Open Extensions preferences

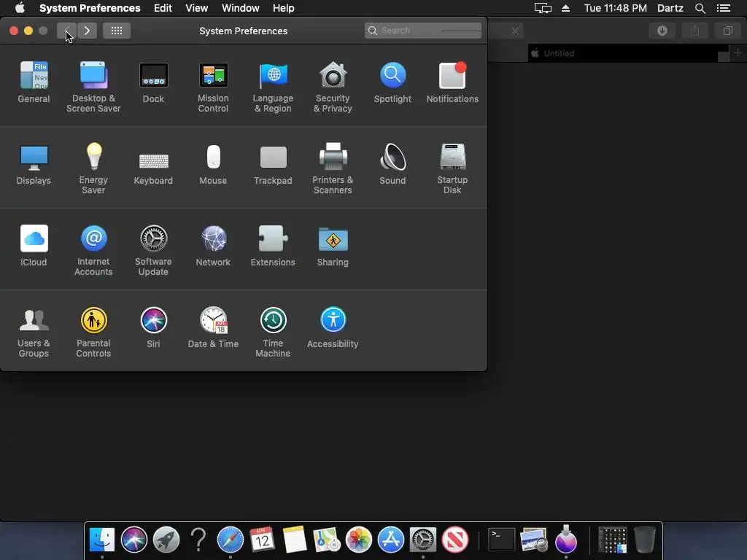coord(273,245)
